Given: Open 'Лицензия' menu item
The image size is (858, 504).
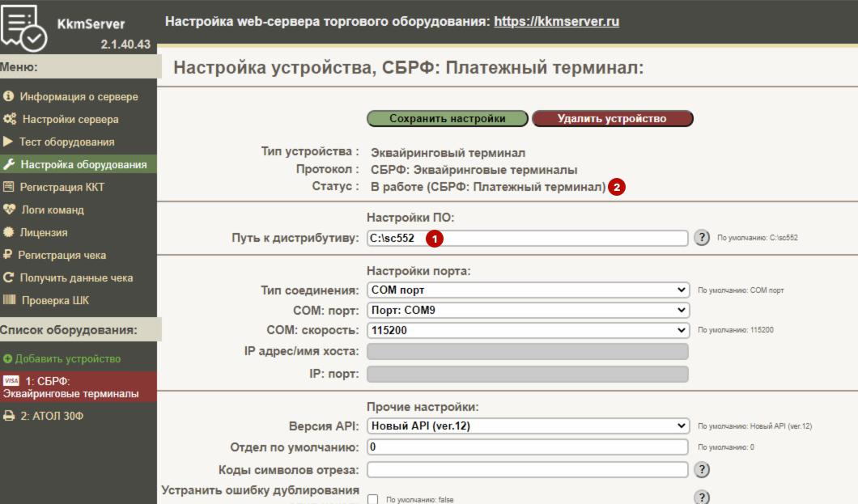Looking at the screenshot, I should 79,231.
